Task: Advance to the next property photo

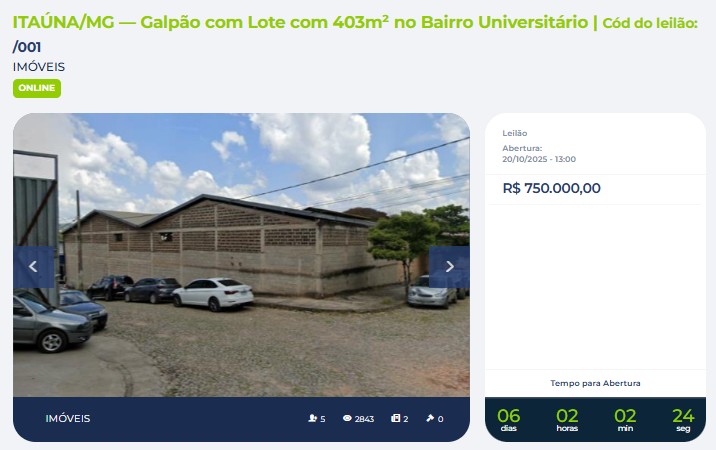Action: click(449, 267)
